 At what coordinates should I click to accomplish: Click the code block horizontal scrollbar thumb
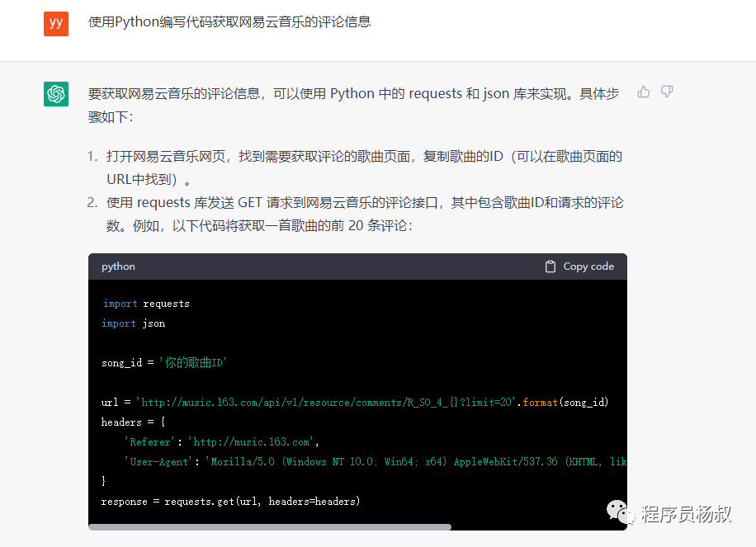[x=270, y=526]
